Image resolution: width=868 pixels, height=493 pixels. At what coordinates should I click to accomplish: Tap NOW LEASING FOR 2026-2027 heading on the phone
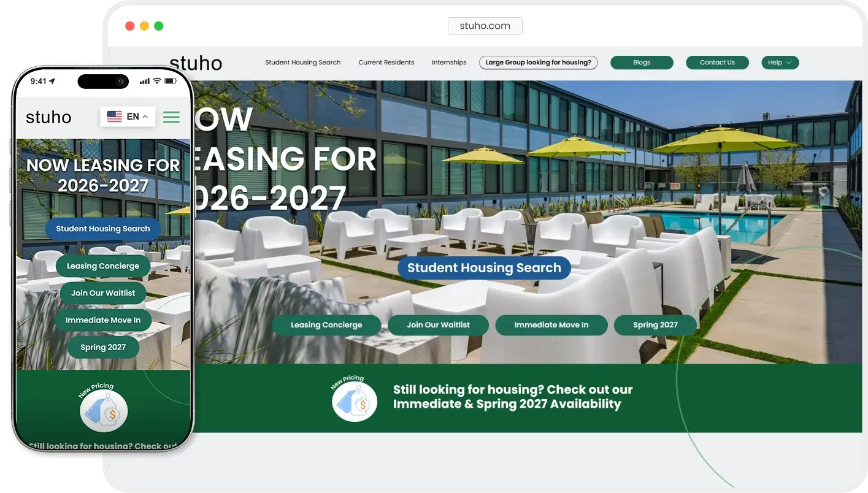pyautogui.click(x=103, y=175)
